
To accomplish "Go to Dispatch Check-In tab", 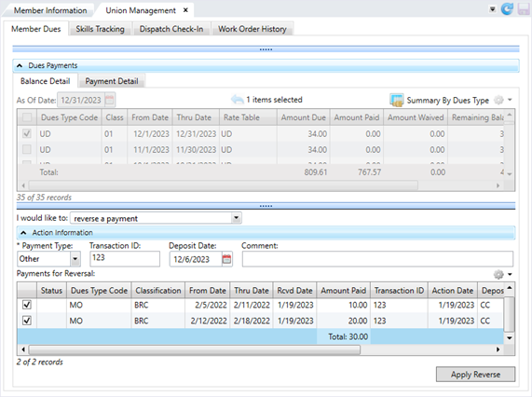I will 171,29.
